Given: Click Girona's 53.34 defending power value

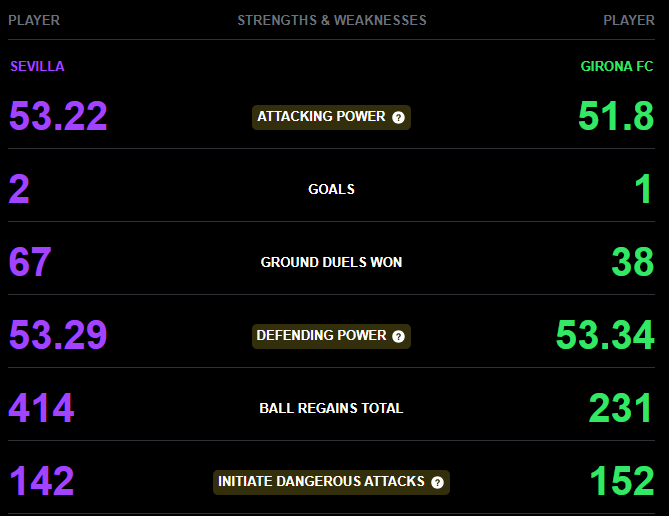Looking at the screenshot, I should 605,335.
